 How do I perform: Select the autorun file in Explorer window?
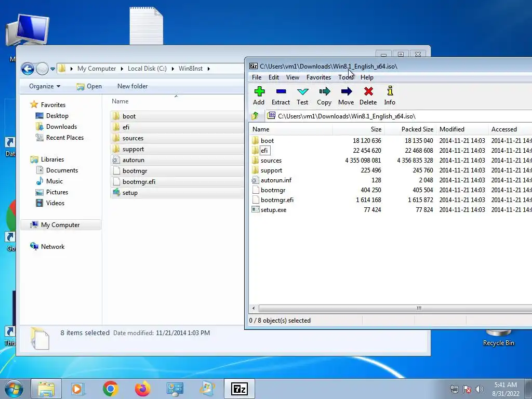[133, 160]
